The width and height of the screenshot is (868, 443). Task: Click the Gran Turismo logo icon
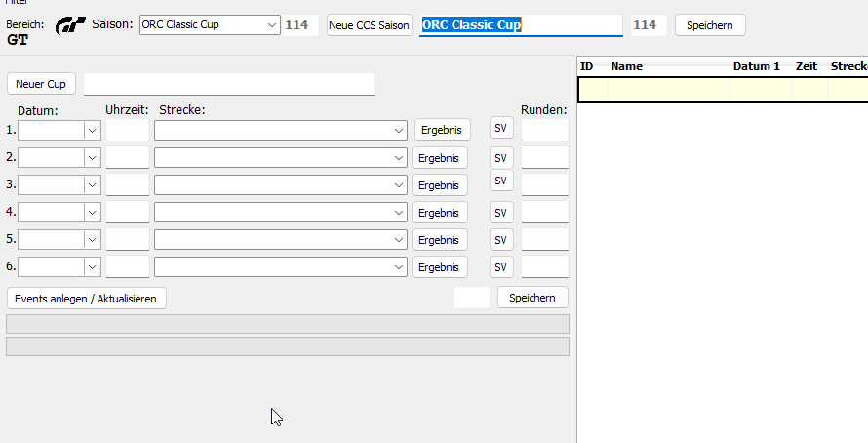pyautogui.click(x=70, y=24)
